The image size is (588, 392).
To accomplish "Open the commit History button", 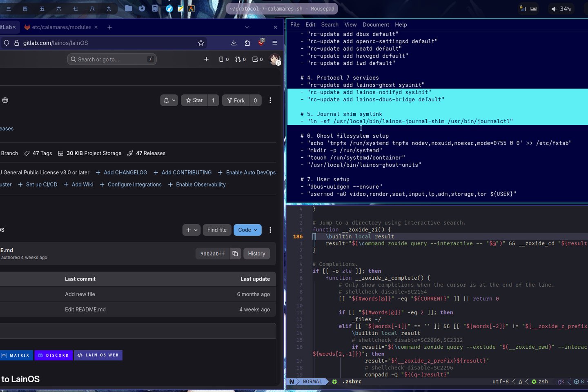I will click(x=256, y=254).
